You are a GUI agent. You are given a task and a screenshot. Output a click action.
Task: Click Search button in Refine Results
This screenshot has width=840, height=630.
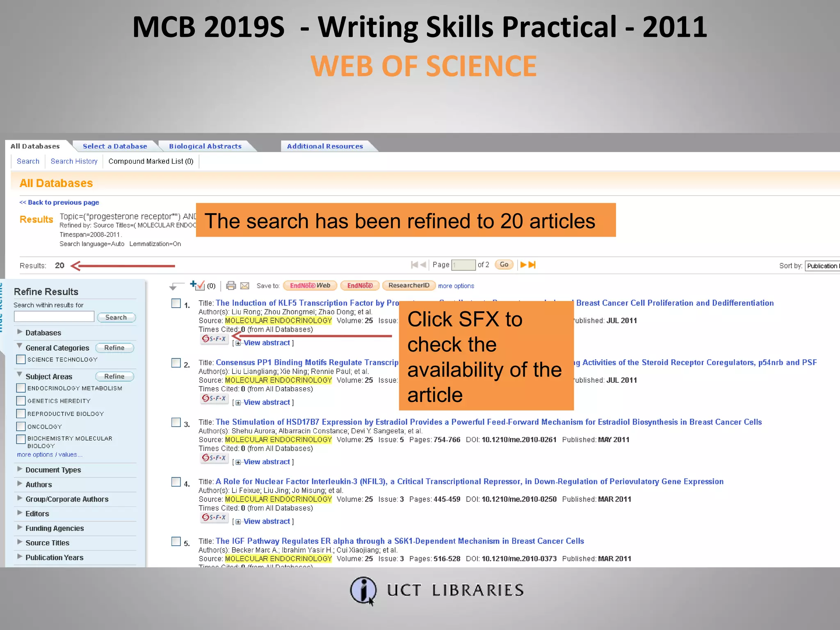[x=116, y=317]
